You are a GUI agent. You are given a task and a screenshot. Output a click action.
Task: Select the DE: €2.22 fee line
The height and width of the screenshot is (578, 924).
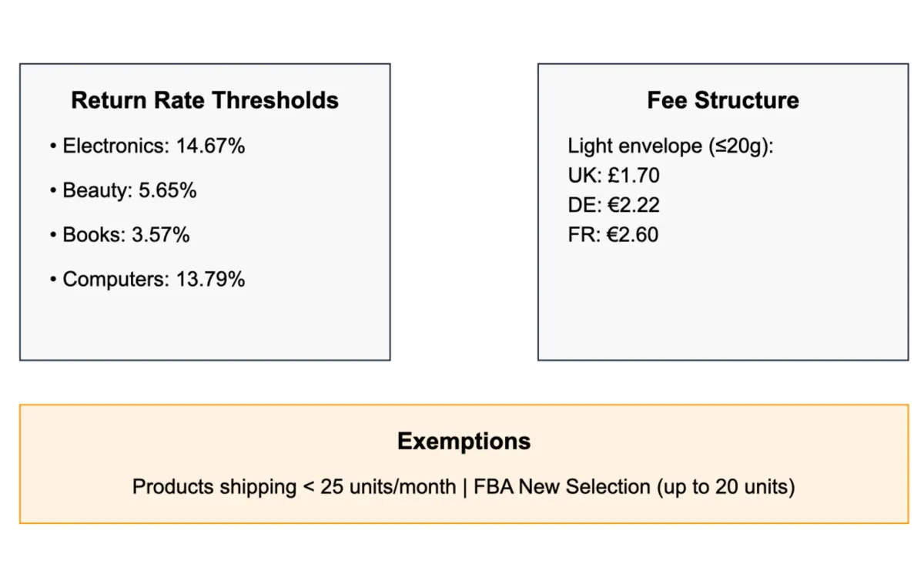pyautogui.click(x=613, y=205)
